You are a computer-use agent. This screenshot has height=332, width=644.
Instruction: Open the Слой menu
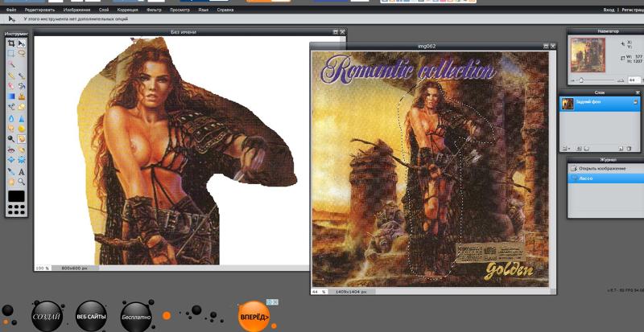coord(104,10)
